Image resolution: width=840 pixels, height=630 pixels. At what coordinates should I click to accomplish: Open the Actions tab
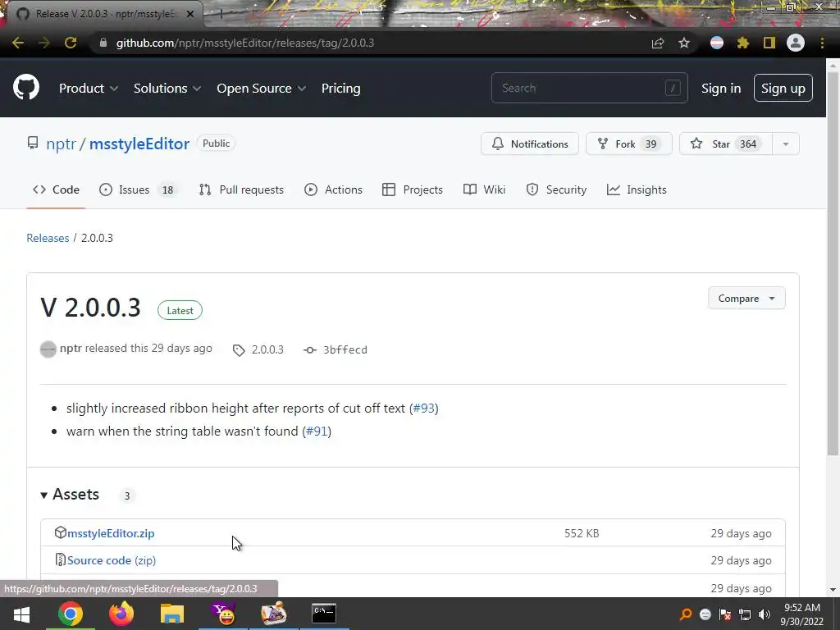[x=333, y=189]
